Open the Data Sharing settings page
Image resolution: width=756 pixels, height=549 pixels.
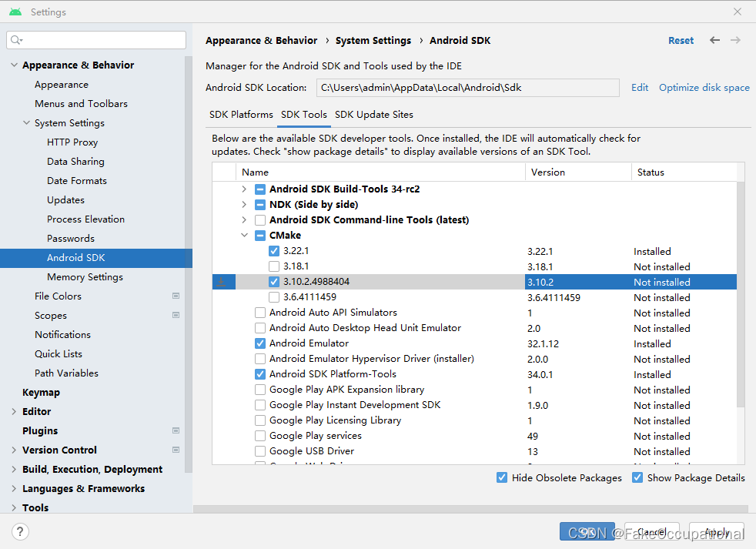75,161
